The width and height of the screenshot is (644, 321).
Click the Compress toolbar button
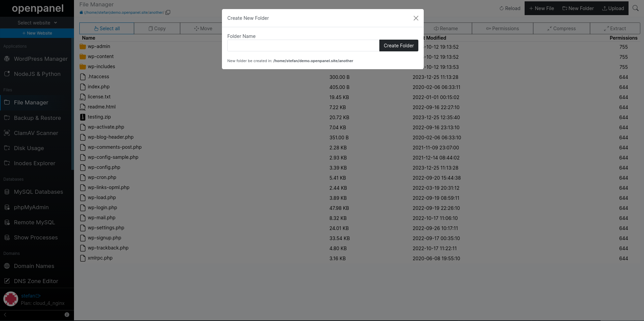tap(561, 29)
